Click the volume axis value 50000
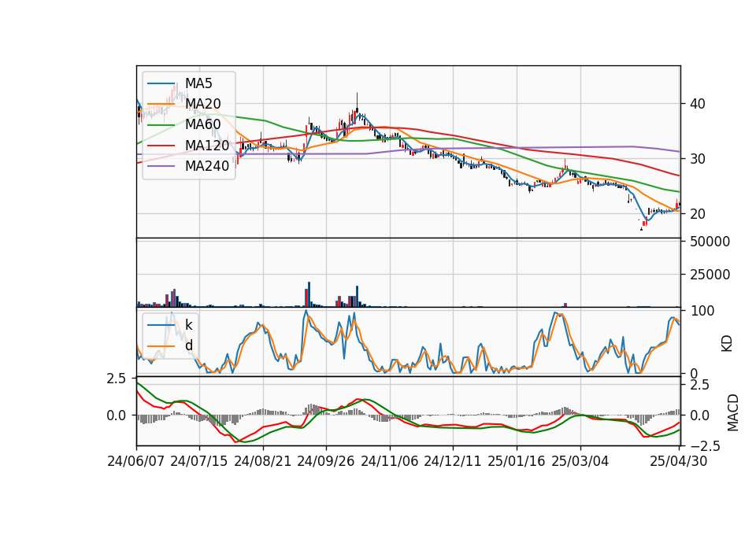 coord(710,242)
